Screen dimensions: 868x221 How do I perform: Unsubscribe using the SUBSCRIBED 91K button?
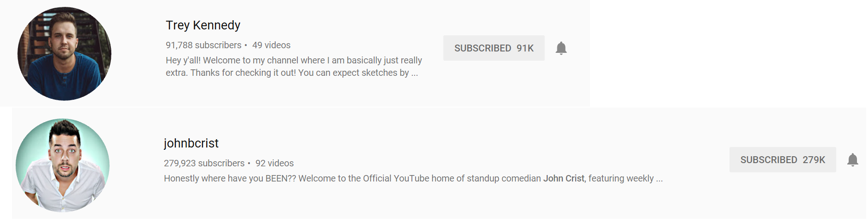[x=493, y=48]
